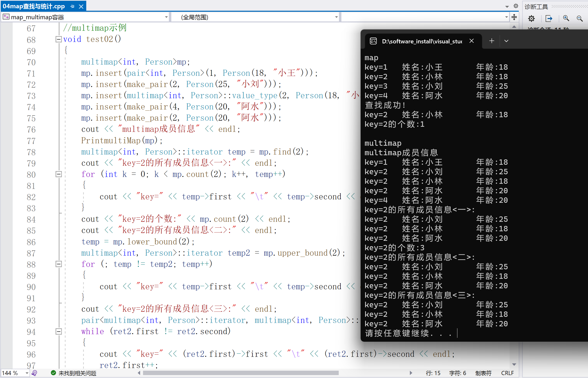Collapse the test02 function fold marker
588x378 pixels.
point(58,39)
